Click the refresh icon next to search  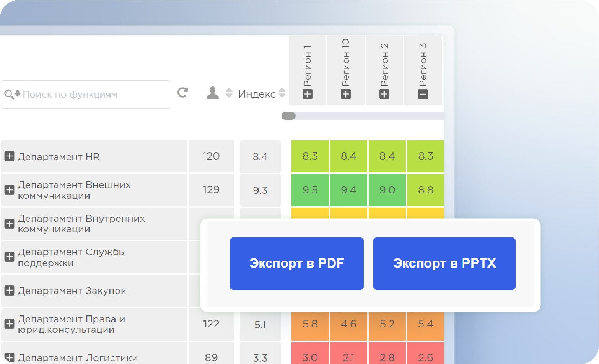click(182, 92)
